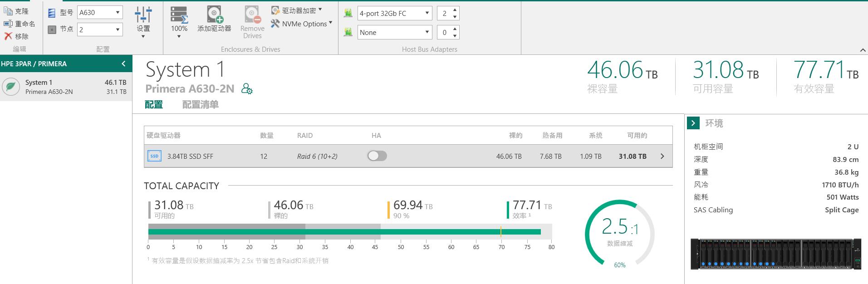Screen dimensions: 868x284
Task: Open dropdown arrow under 100%
Action: click(179, 37)
